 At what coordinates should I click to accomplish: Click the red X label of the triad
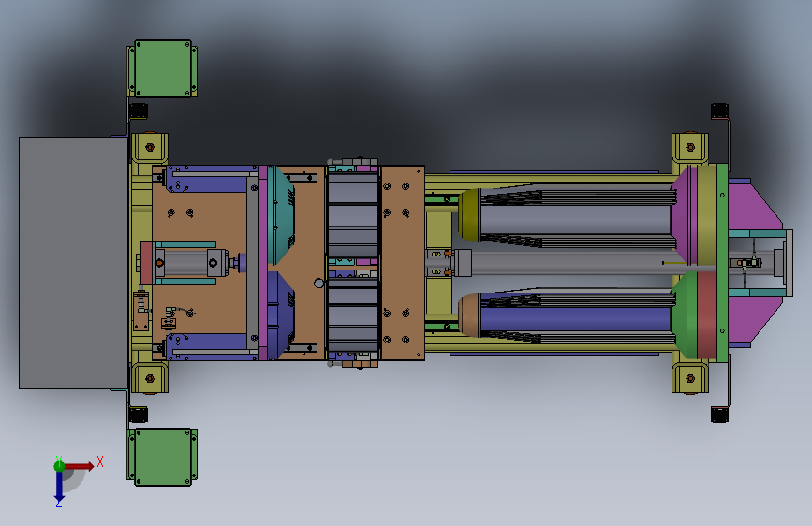click(x=100, y=461)
